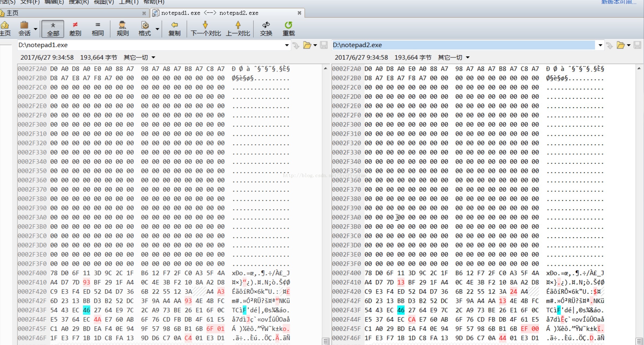Open the 视图(V) menu
644x345 pixels.
104,2
